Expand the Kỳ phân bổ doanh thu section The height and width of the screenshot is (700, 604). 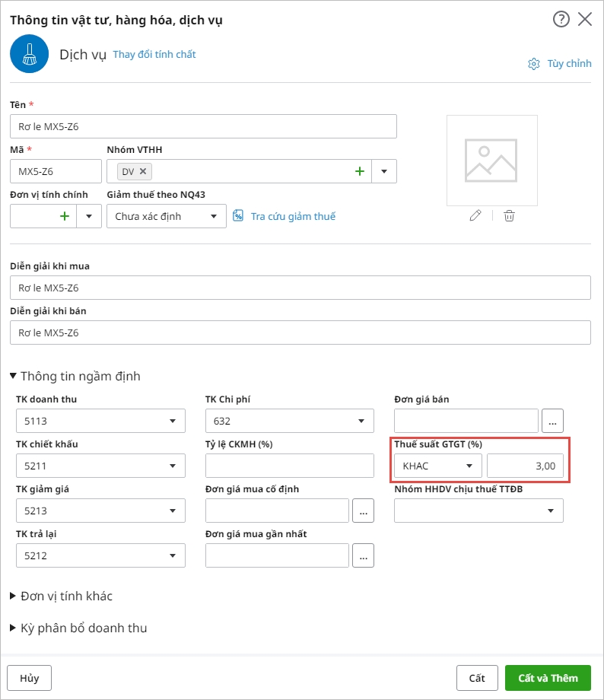(x=14, y=628)
